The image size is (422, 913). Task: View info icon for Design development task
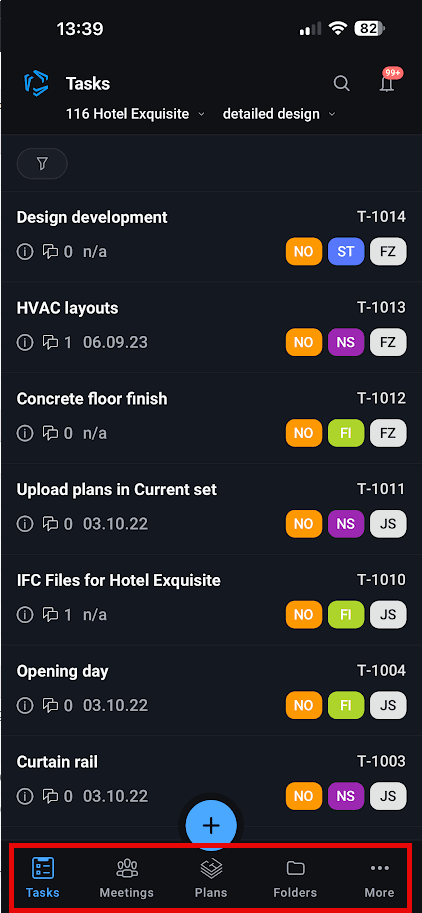coord(24,252)
